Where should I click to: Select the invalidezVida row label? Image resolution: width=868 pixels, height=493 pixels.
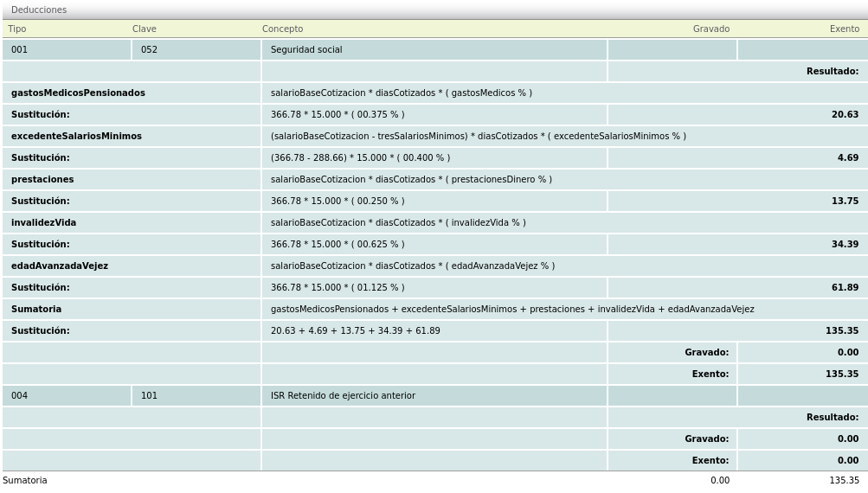(x=43, y=222)
